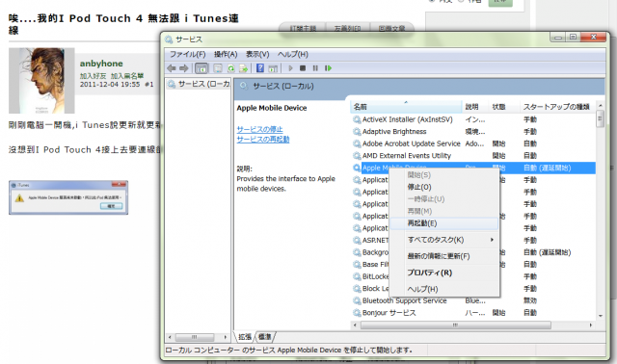Sort by スタートアップの種類 column header
Viewport: 617px width, 364px height.
(x=556, y=107)
